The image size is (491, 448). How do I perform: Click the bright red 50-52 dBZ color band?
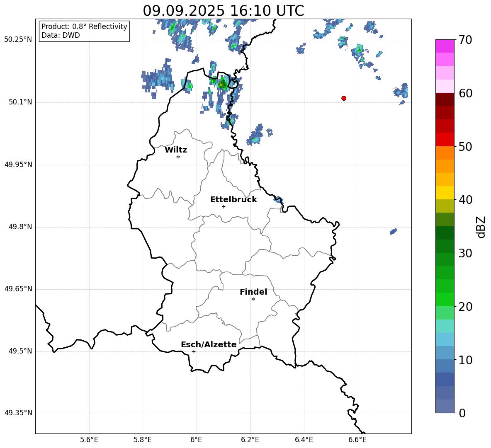click(445, 140)
